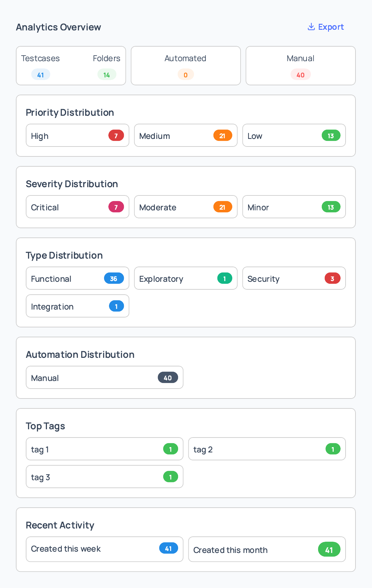Select the Exploratory type pill
Viewport: 372px width, 588px height.
[x=185, y=278]
